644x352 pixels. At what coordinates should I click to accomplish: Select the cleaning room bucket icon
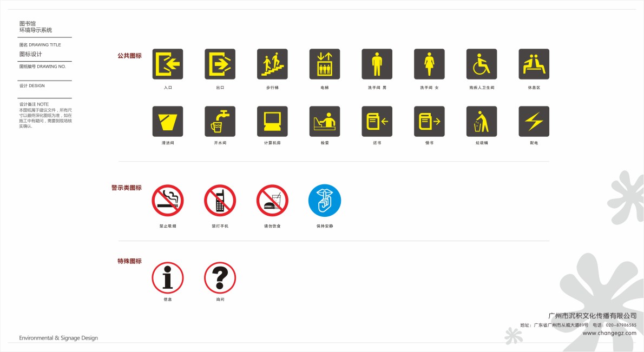(168, 122)
